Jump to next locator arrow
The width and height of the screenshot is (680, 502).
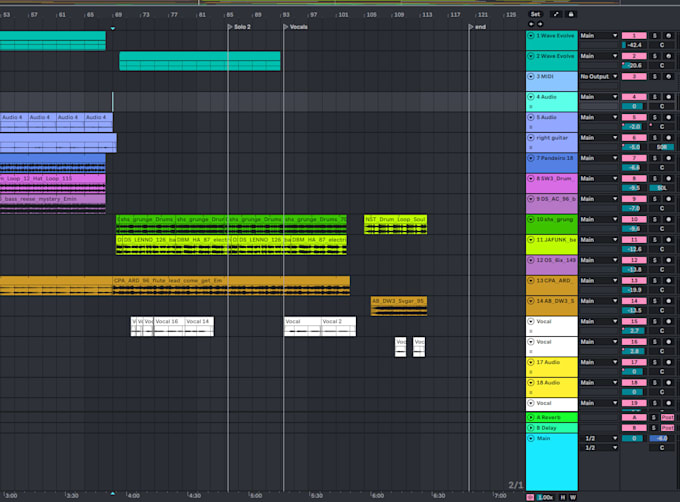click(x=540, y=24)
